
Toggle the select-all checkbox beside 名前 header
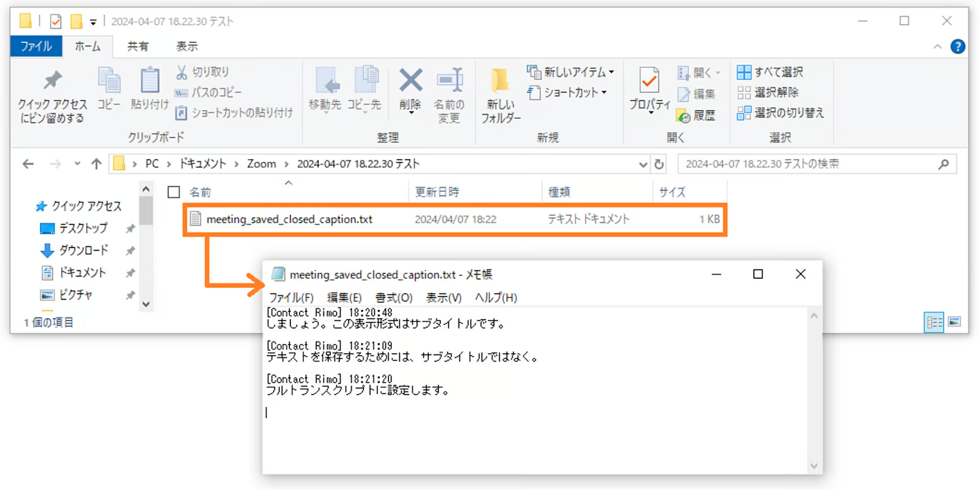(x=174, y=192)
